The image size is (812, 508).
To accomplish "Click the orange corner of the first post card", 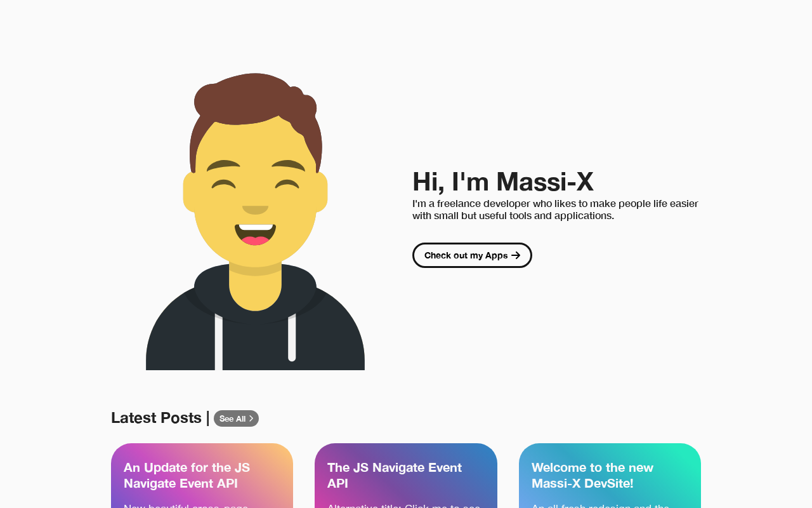I will tap(279, 456).
